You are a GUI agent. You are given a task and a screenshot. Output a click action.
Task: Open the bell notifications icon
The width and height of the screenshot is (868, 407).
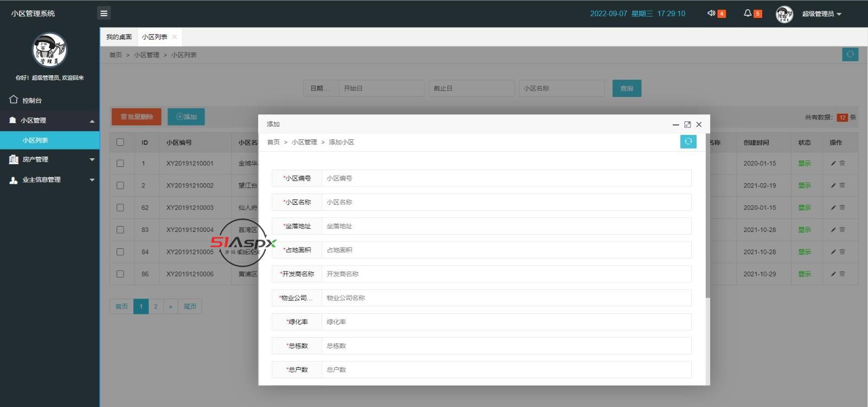click(748, 13)
